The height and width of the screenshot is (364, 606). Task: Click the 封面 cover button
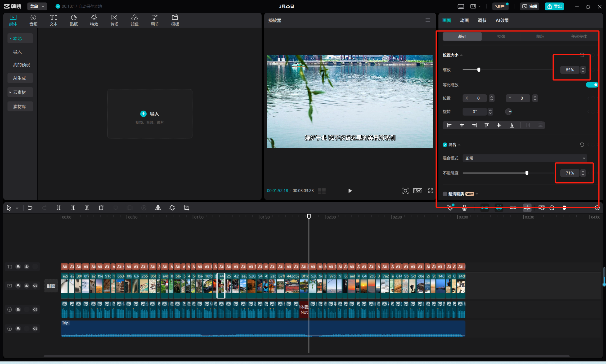[51, 286]
